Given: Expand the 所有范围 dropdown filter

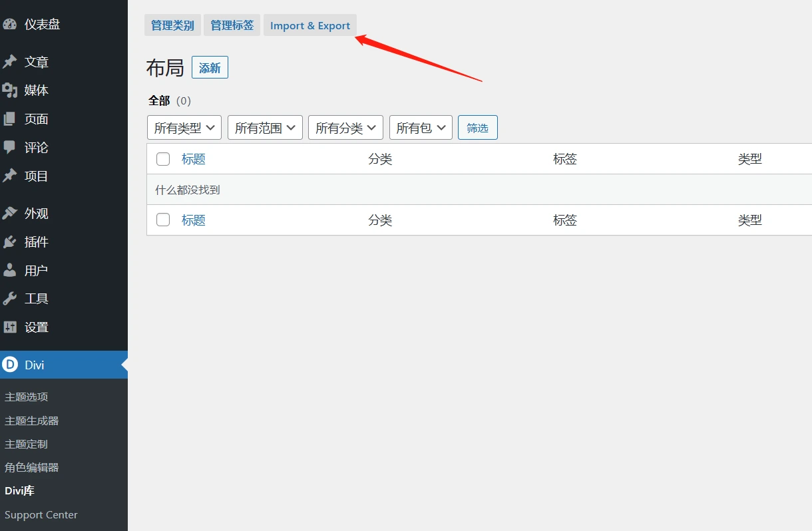Looking at the screenshot, I should (265, 128).
